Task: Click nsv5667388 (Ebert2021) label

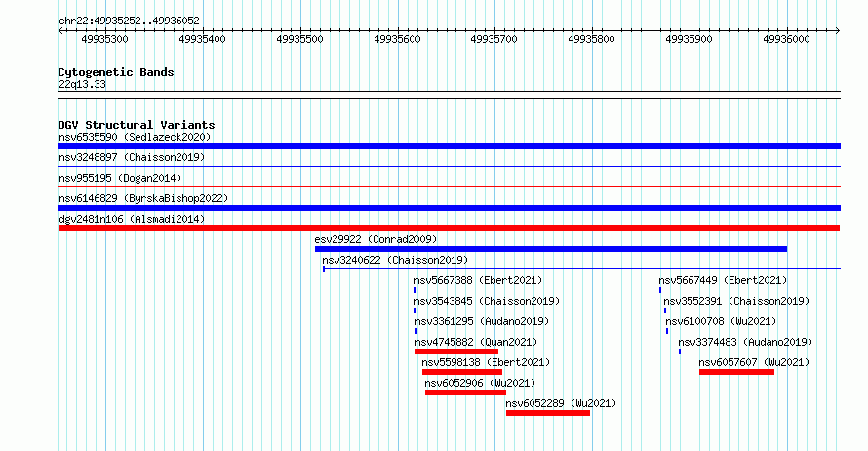Action: pyautogui.click(x=478, y=280)
